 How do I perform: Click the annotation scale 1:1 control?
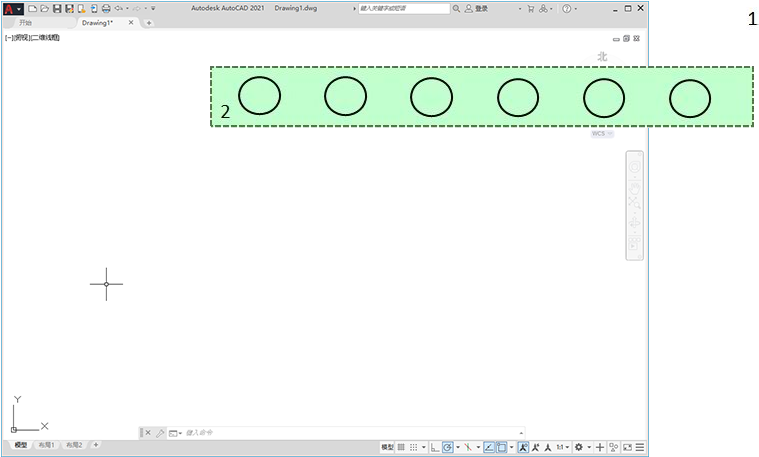tap(562, 447)
